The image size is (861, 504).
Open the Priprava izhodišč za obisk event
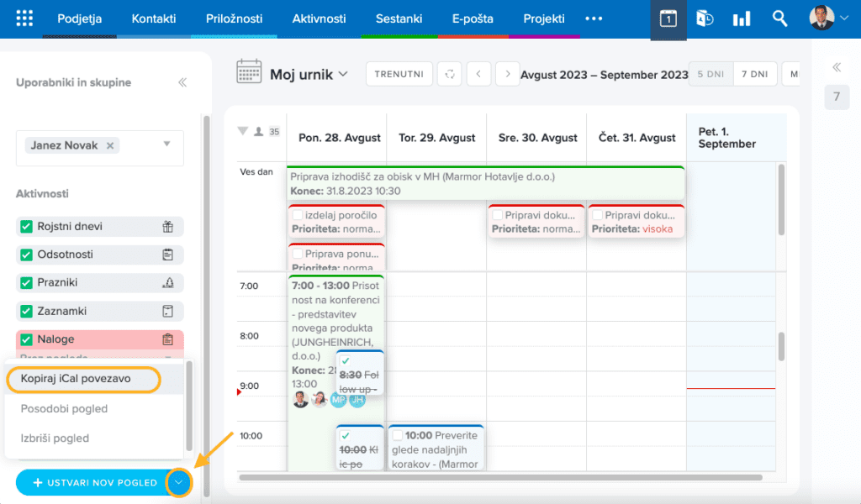tap(485, 184)
